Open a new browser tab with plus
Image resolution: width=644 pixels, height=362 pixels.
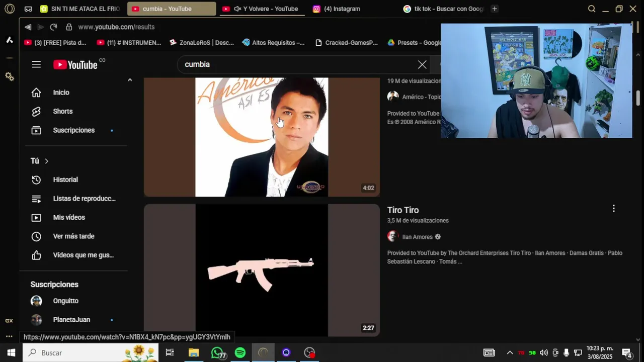[495, 9]
